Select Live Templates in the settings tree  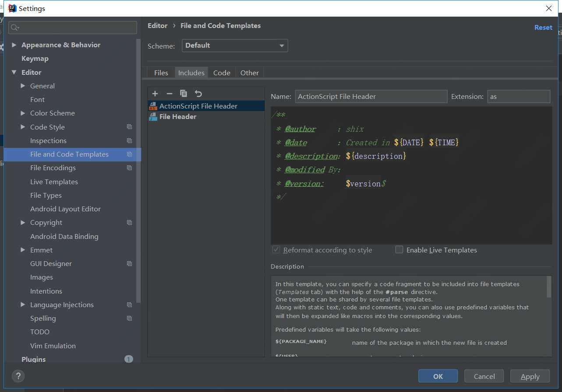coord(54,182)
